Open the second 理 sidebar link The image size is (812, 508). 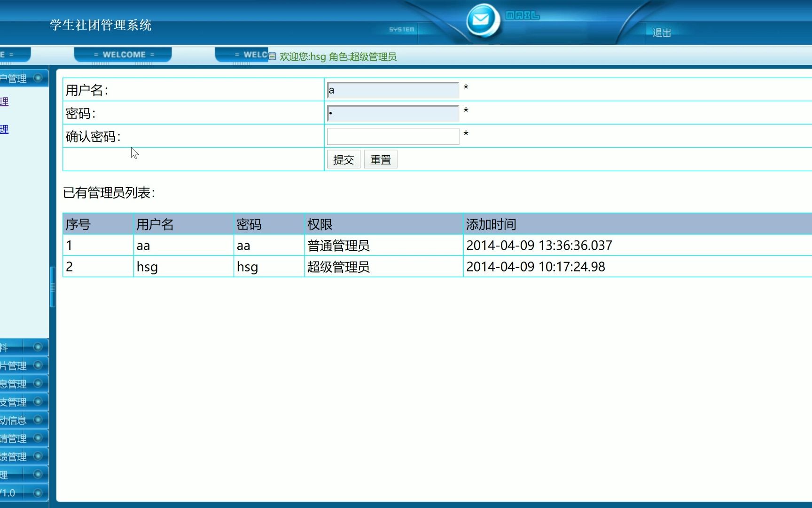(4, 129)
